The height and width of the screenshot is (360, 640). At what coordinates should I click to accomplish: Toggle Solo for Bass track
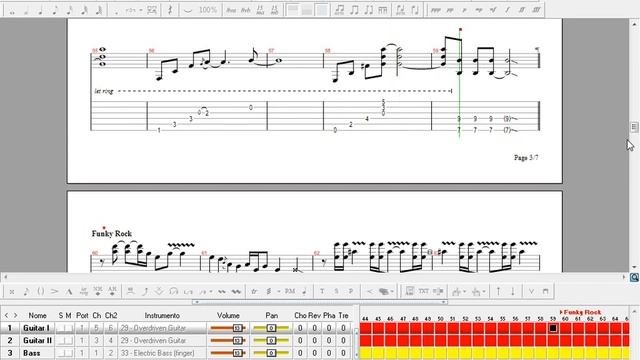coord(61,353)
